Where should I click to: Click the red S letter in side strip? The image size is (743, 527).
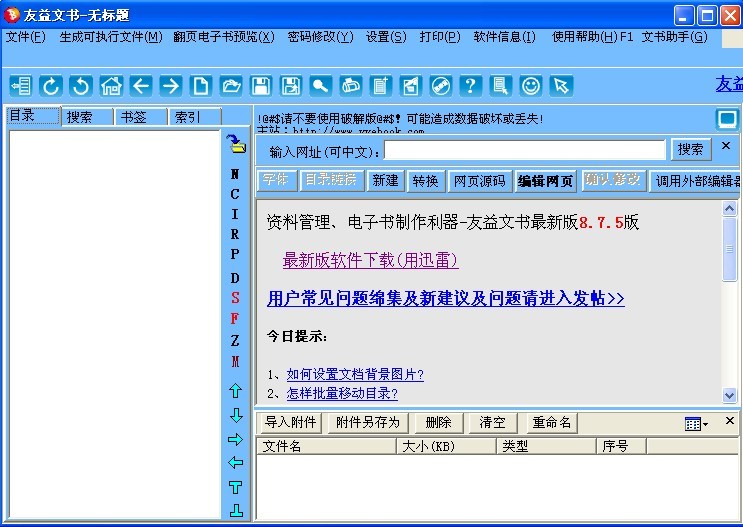click(x=235, y=298)
